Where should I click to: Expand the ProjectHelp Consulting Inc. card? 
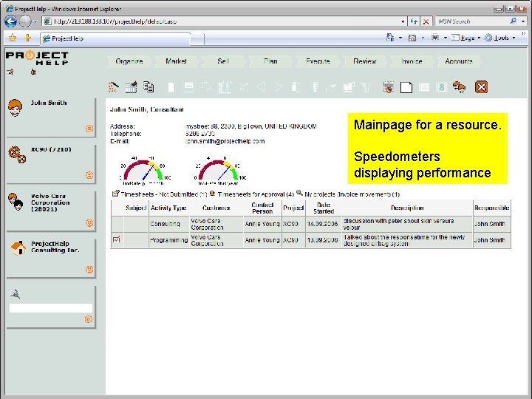click(x=89, y=270)
